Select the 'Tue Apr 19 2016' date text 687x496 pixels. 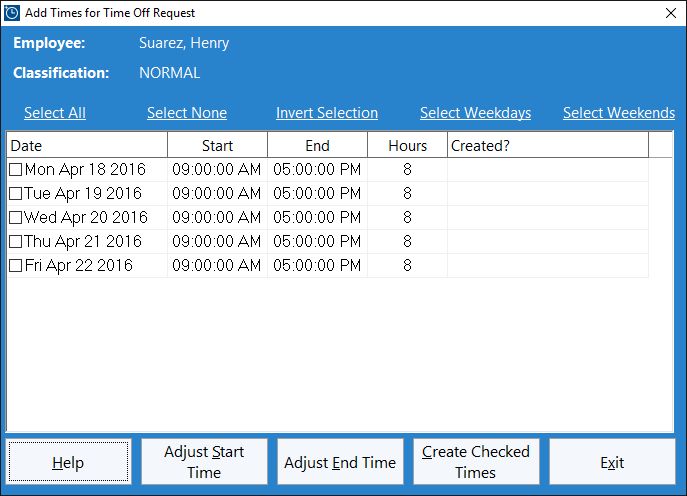[x=83, y=194]
